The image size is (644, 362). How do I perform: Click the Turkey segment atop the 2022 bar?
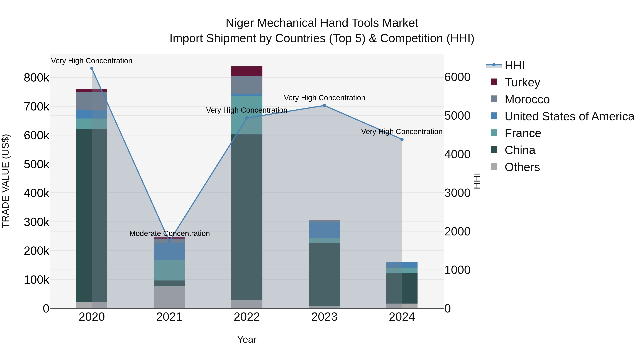pyautogui.click(x=247, y=71)
